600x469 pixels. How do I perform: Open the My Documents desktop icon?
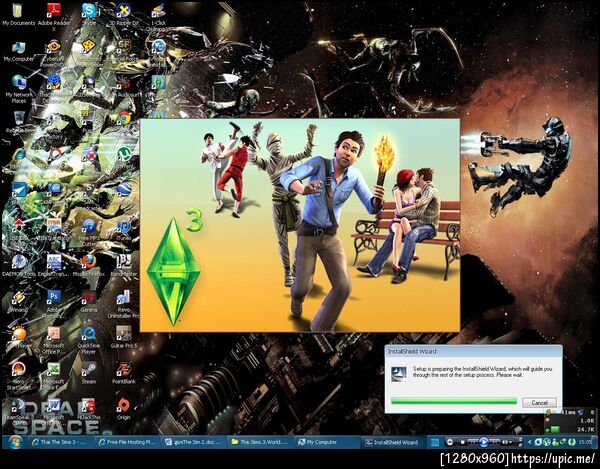click(18, 15)
